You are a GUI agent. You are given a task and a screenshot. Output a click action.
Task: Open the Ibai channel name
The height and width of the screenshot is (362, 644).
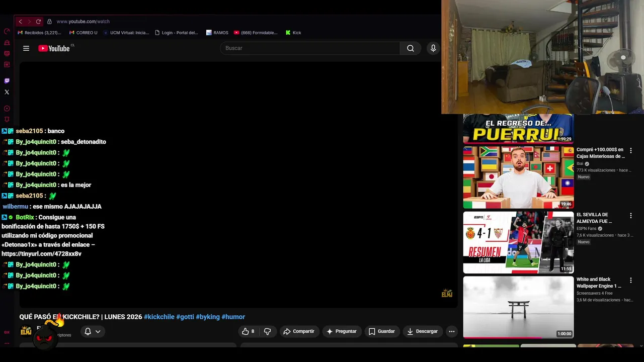coord(580,163)
